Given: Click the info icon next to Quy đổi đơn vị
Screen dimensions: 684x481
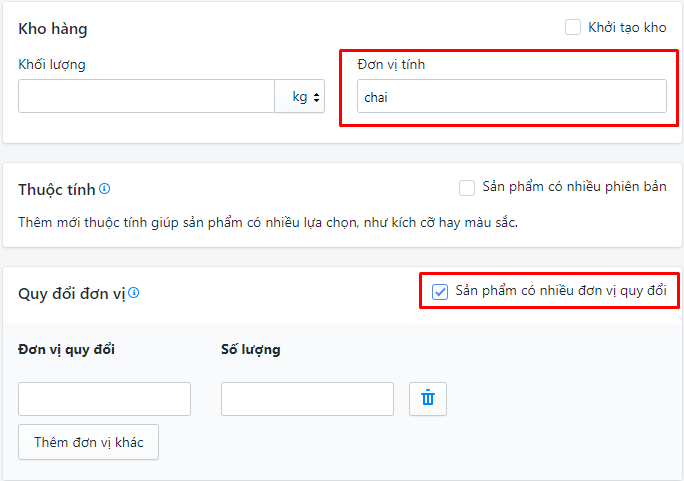Looking at the screenshot, I should [134, 293].
